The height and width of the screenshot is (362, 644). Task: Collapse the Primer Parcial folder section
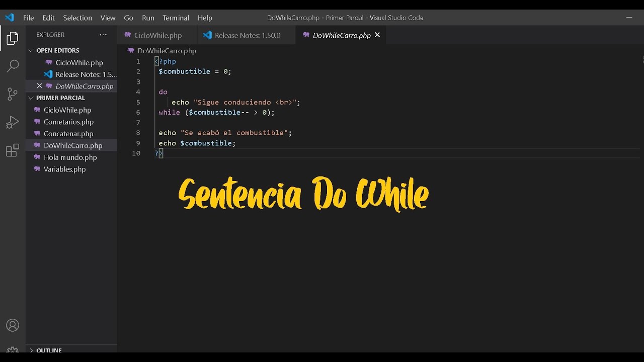(31, 98)
